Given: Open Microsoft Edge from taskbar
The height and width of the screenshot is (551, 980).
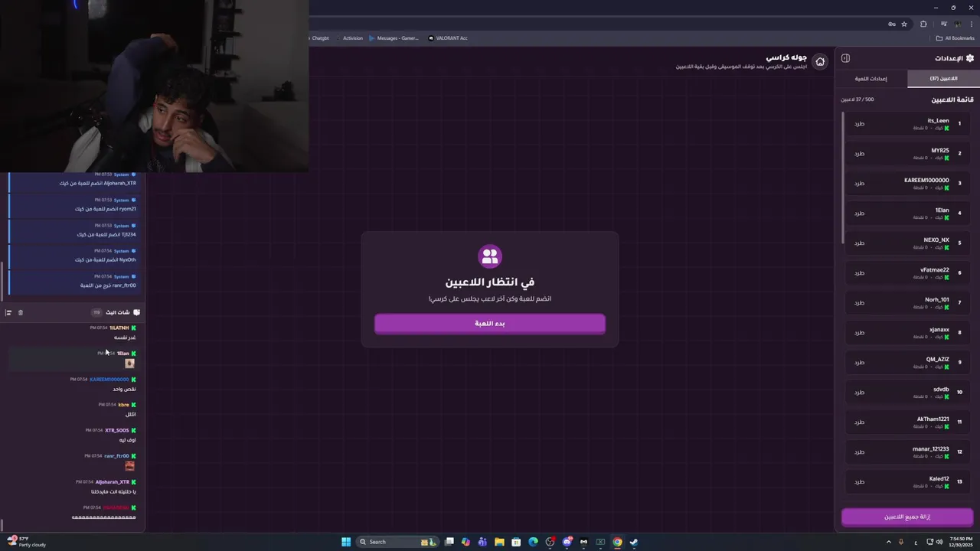Looking at the screenshot, I should (x=533, y=542).
